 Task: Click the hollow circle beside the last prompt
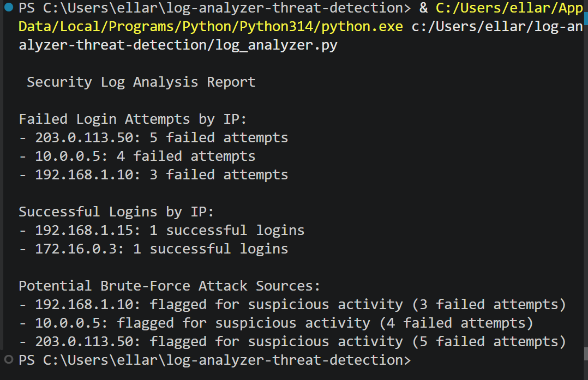[x=8, y=359]
